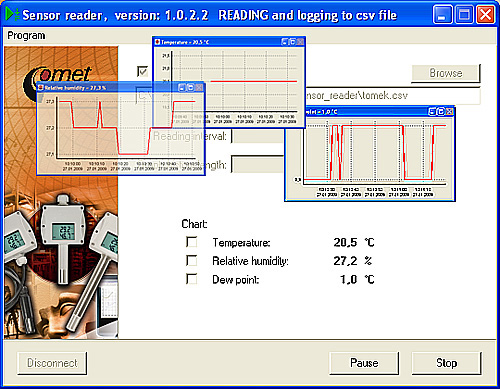Image resolution: width=500 pixels, height=389 pixels.
Task: Click the Reading interval input field
Action: pyautogui.click(x=257, y=136)
